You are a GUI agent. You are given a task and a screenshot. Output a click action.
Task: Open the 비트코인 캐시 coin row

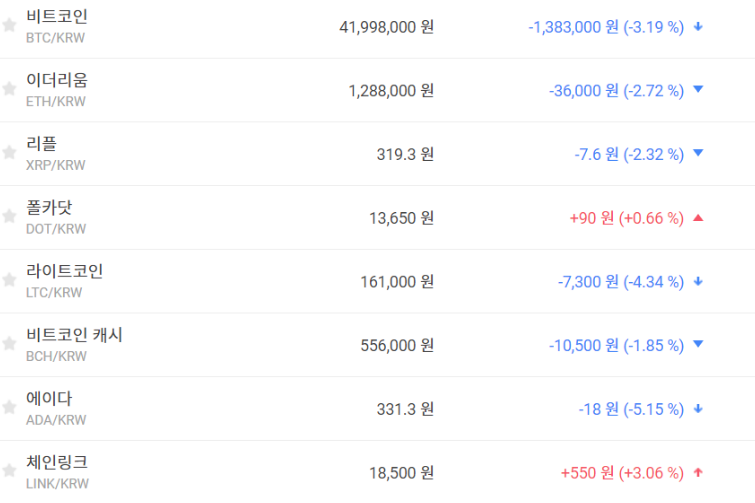[x=74, y=335]
